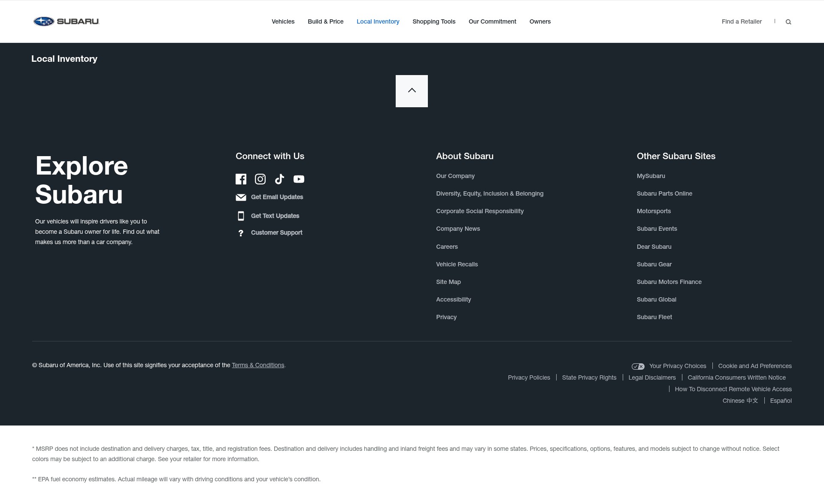Open Vehicle Recalls link
The image size is (824, 504).
457,264
